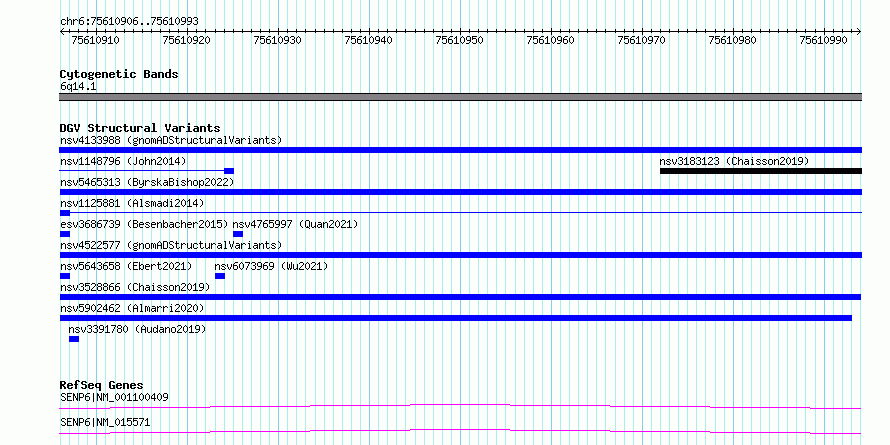
Task: Click ruler position 75610950
Action: [459, 40]
